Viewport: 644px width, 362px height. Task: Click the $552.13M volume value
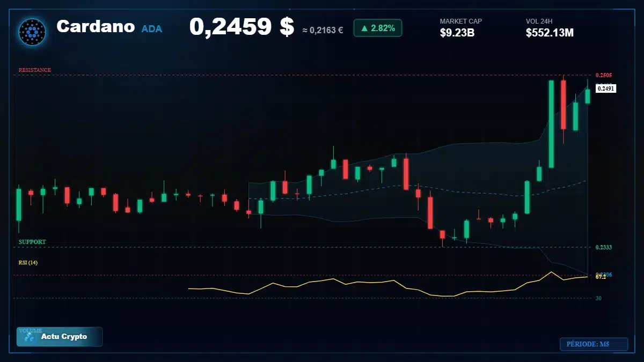(x=550, y=33)
